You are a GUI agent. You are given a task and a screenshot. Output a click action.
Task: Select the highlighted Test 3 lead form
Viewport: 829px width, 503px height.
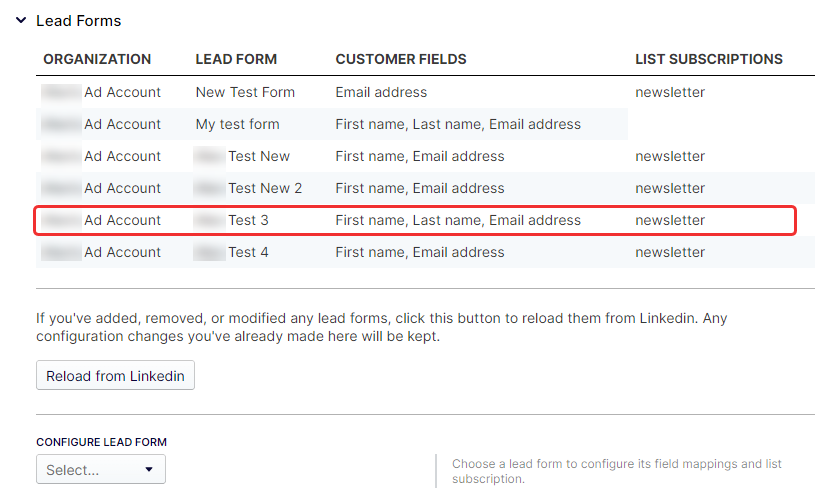click(248, 220)
